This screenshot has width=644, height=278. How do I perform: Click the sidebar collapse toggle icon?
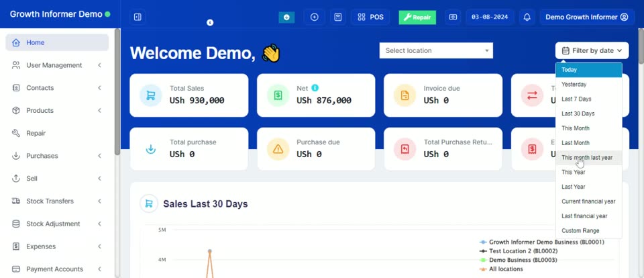tap(138, 17)
